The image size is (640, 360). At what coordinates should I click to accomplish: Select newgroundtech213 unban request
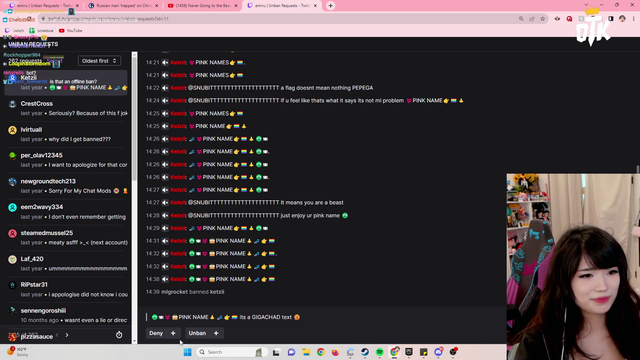click(67, 186)
